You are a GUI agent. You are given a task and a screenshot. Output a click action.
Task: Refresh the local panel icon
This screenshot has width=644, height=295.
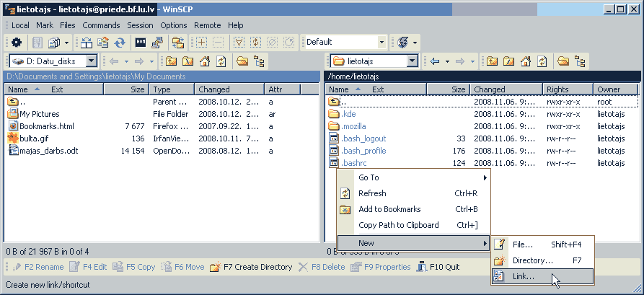tap(221, 61)
